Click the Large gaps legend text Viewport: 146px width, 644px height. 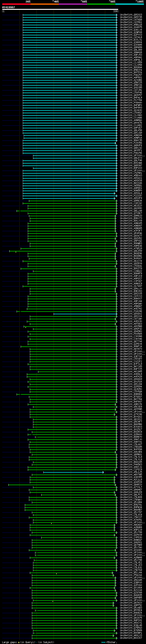point(28,642)
